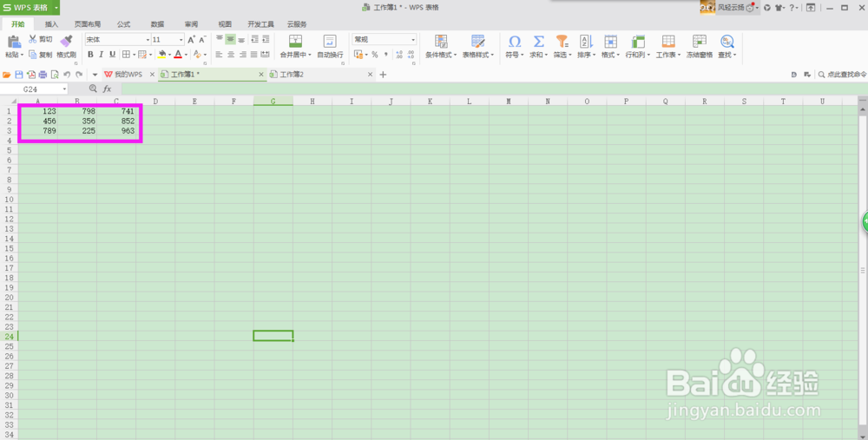Expand the font color dropdown arrow
Viewport: 868px width, 440px height.
[186, 54]
